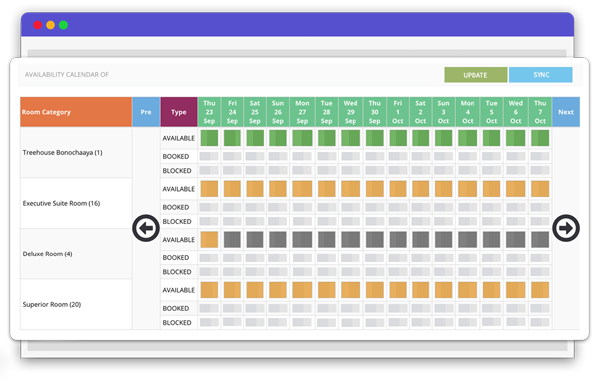This screenshot has height=379, width=600.
Task: Click the Superior Room (20) row label
Action: coord(52,304)
